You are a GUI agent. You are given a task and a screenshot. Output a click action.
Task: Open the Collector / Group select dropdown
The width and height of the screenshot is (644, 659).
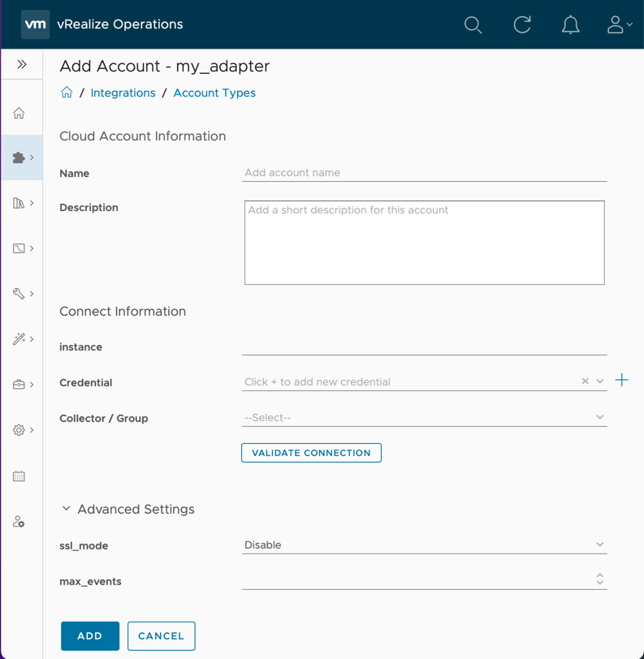(600, 416)
